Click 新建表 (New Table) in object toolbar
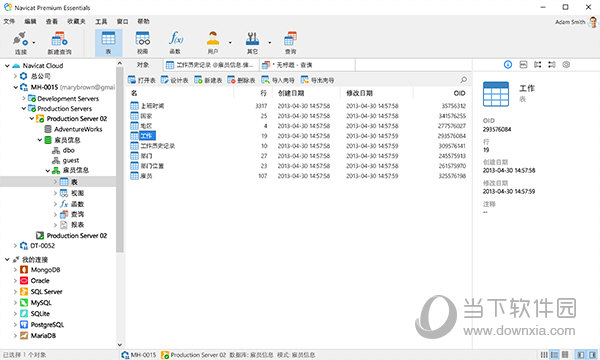This screenshot has width=600, height=360. tap(208, 80)
